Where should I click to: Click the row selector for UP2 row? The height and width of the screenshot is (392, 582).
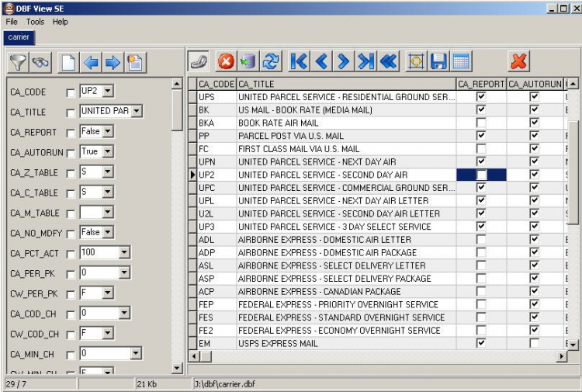point(192,175)
